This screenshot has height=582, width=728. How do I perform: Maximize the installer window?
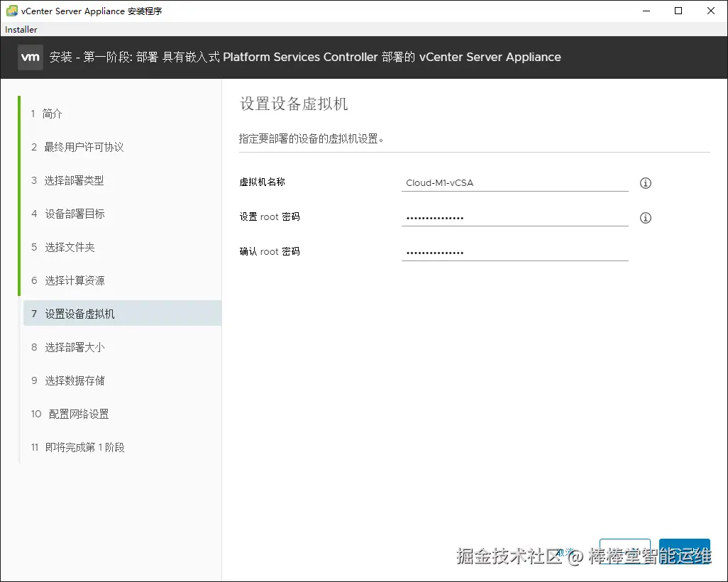(678, 11)
